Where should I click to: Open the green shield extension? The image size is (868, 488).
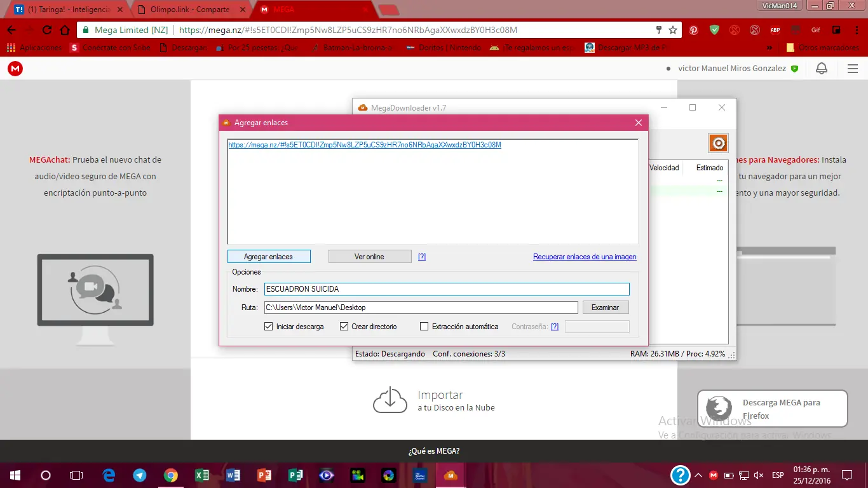[714, 30]
